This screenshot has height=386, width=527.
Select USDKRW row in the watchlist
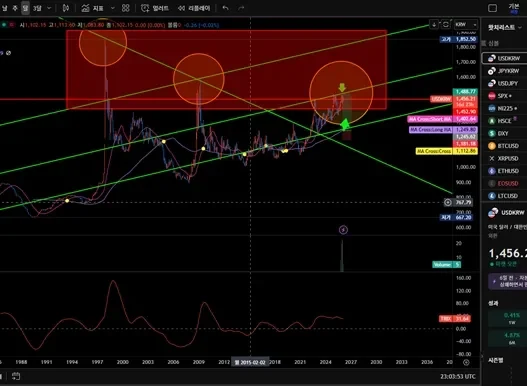pyautogui.click(x=504, y=58)
